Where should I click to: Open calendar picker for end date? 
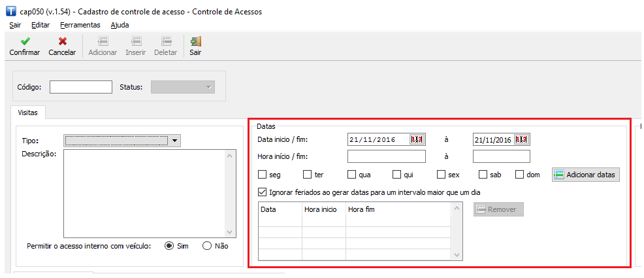click(x=521, y=139)
